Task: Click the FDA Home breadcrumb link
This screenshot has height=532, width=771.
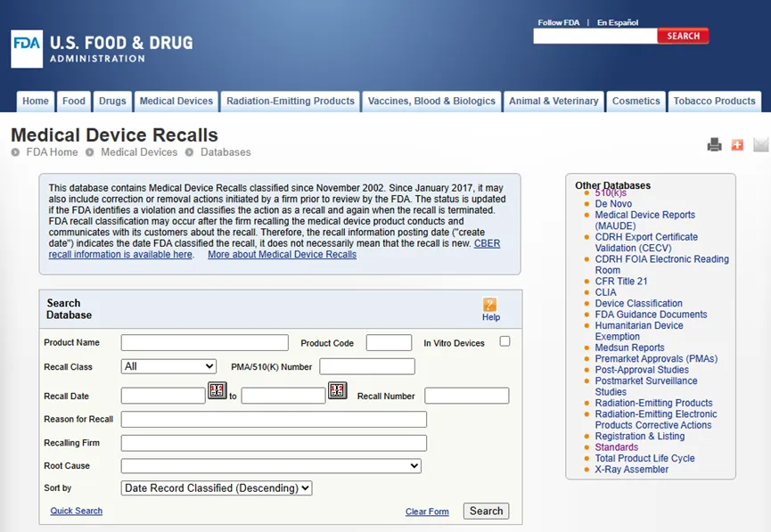Action: (x=52, y=152)
